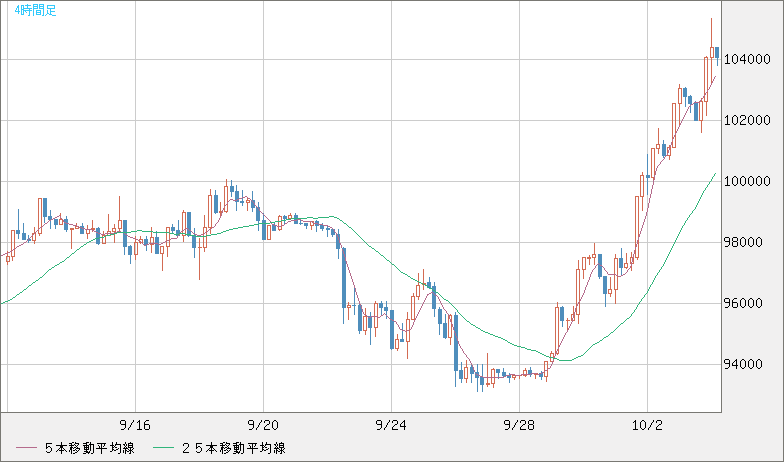Screen dimensions: 784x462
Task: Click the latest blue candlestick at far right
Action: click(x=717, y=52)
